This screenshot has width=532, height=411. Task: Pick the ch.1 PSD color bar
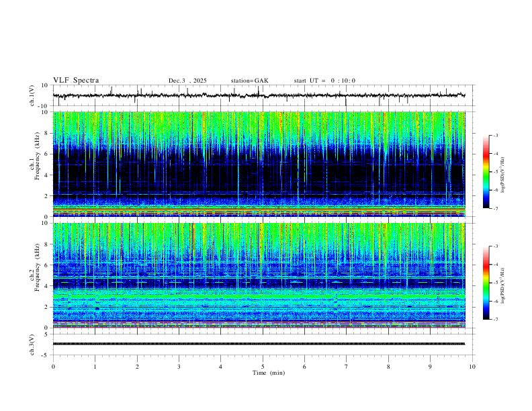pyautogui.click(x=486, y=172)
